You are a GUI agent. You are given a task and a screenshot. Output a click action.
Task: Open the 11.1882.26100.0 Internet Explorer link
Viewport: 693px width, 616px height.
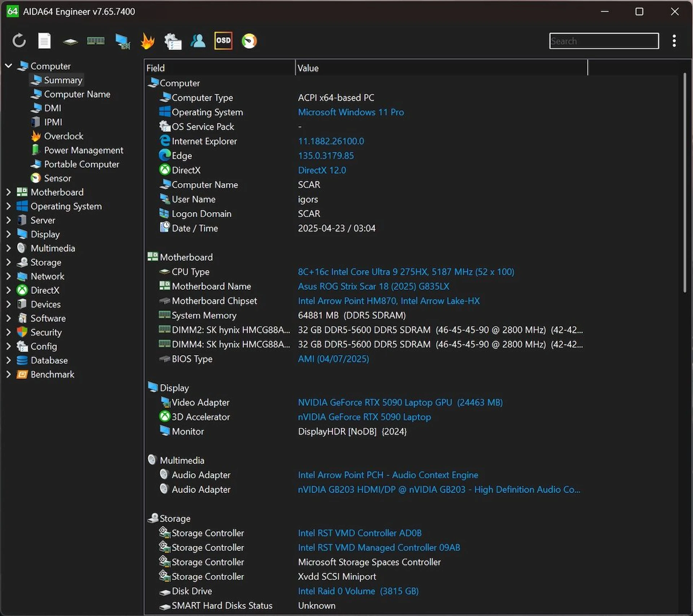tap(331, 141)
